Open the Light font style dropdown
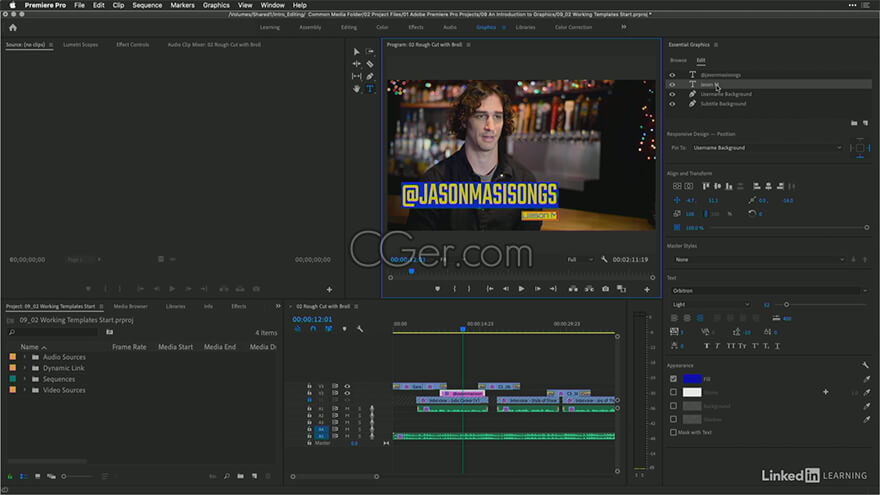The height and width of the screenshot is (495, 880). coord(711,304)
